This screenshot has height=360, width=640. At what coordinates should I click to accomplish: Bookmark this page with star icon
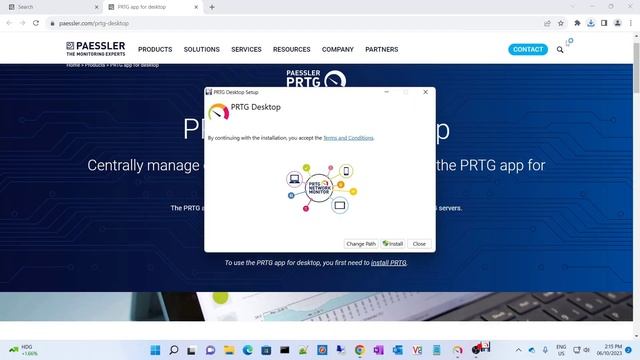tap(561, 23)
